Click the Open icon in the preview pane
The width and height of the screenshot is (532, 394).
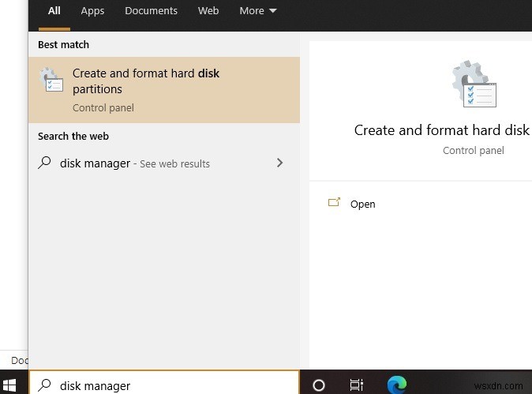[334, 203]
